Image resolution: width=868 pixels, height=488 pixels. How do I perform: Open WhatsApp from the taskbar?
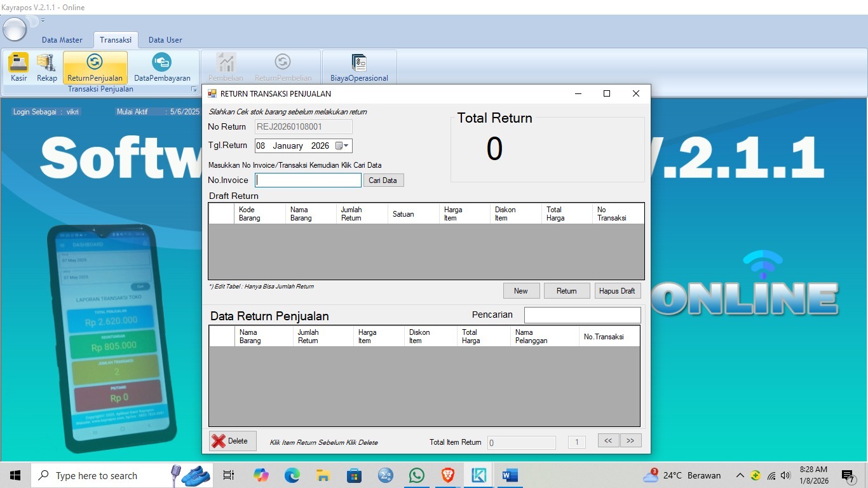pos(417,475)
